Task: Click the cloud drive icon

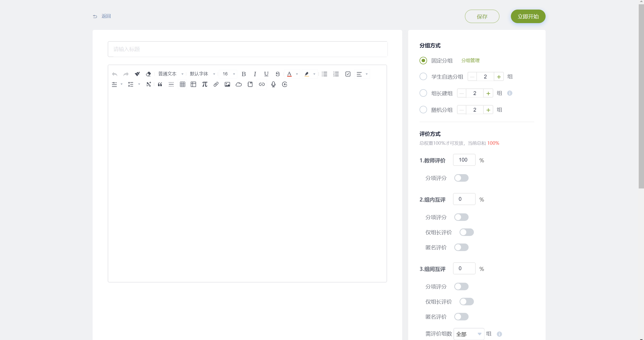Action: coord(239,84)
